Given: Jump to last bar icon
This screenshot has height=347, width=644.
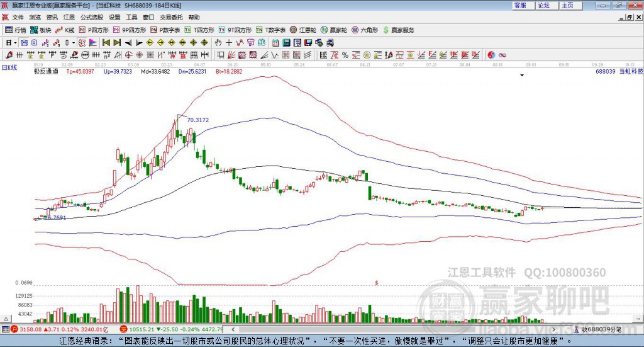Looking at the screenshot, I should click(x=117, y=43).
